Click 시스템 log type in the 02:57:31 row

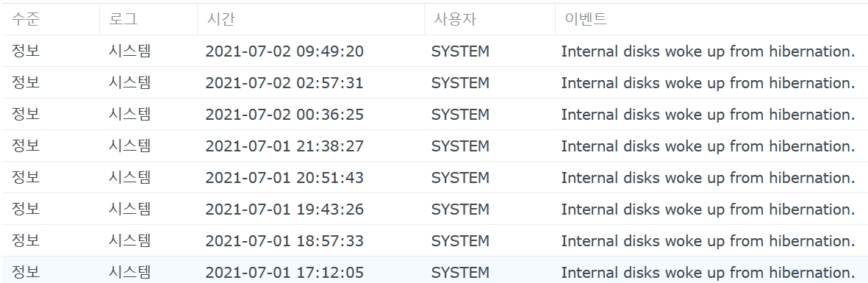(129, 82)
